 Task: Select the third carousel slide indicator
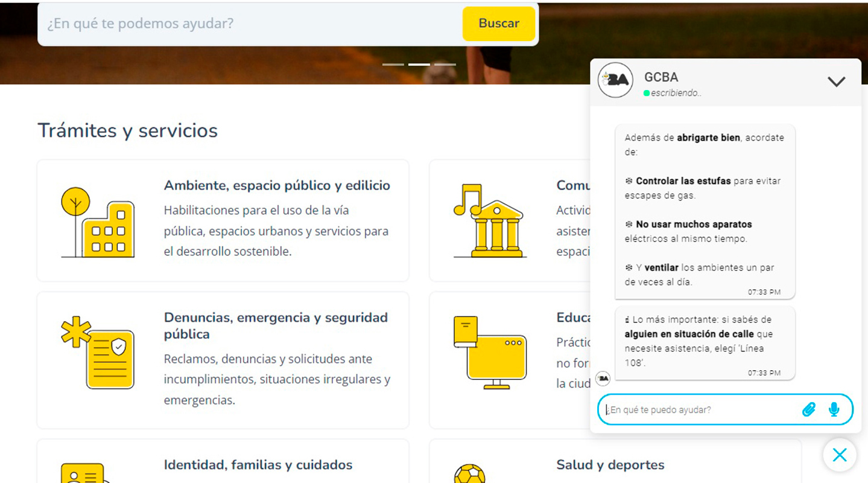click(x=445, y=65)
